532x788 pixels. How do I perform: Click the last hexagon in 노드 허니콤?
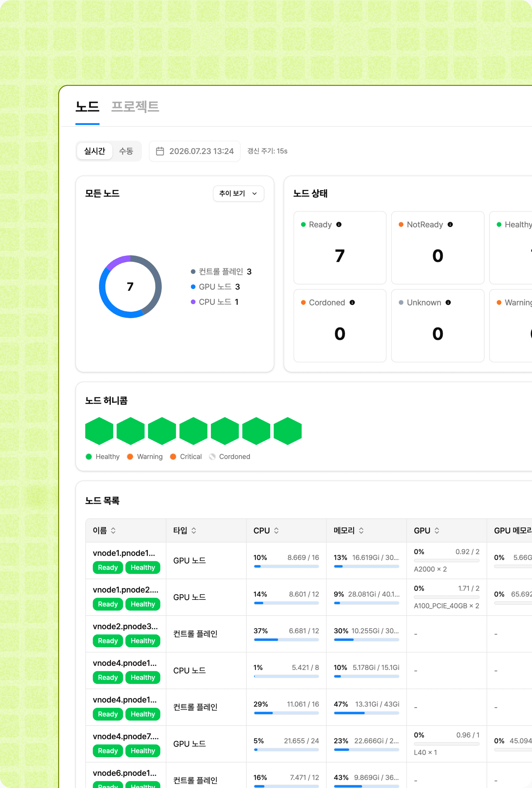tap(287, 431)
